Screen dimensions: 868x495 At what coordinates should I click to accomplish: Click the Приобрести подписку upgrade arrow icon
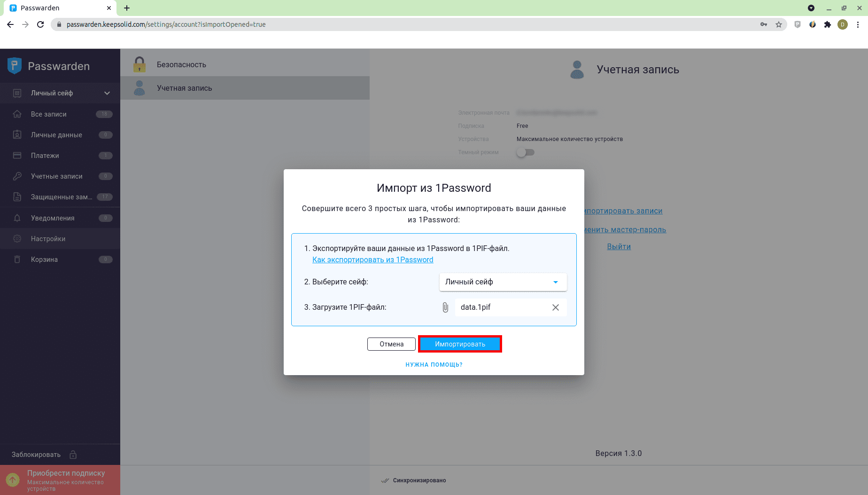point(13,480)
